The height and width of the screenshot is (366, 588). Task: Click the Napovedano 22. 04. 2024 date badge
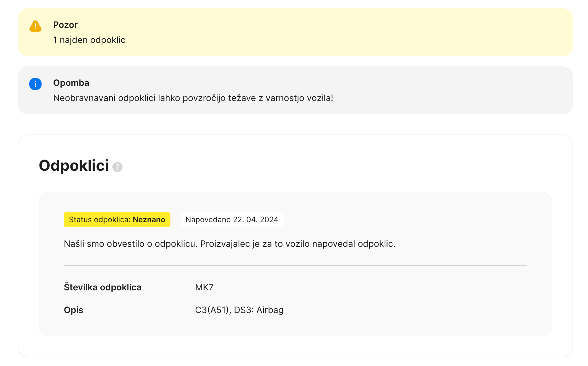[232, 220]
